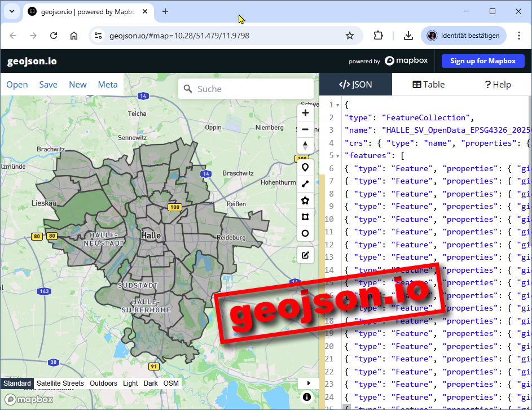Click the Oppin label on the map

point(213,128)
